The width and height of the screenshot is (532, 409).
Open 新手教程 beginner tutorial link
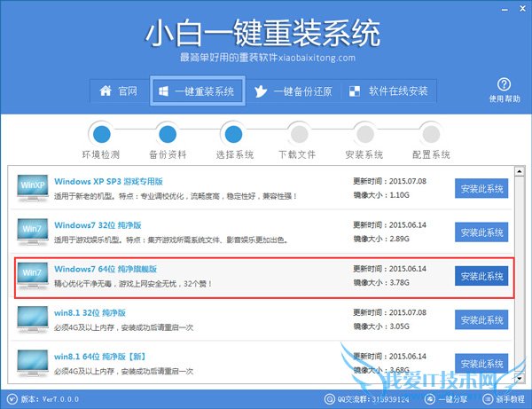pyautogui.click(x=511, y=399)
